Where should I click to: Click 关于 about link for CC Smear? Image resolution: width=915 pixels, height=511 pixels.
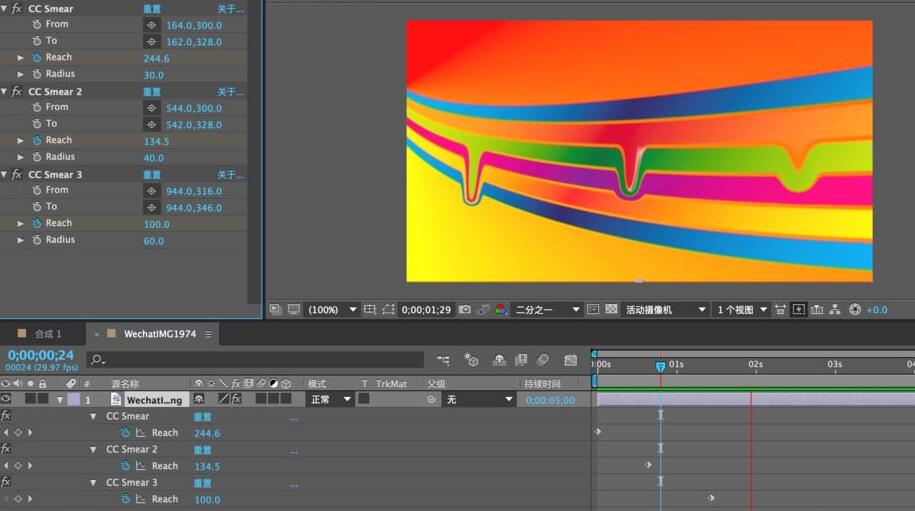tap(231, 9)
